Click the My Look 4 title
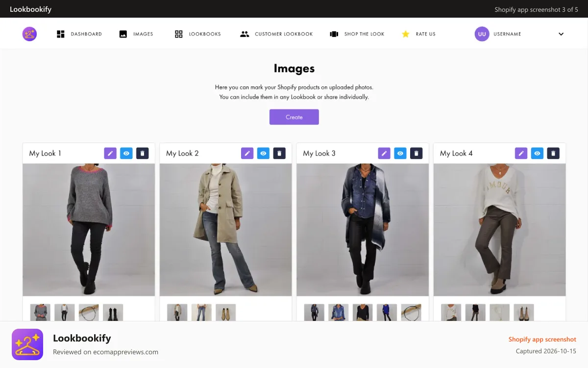 point(456,153)
